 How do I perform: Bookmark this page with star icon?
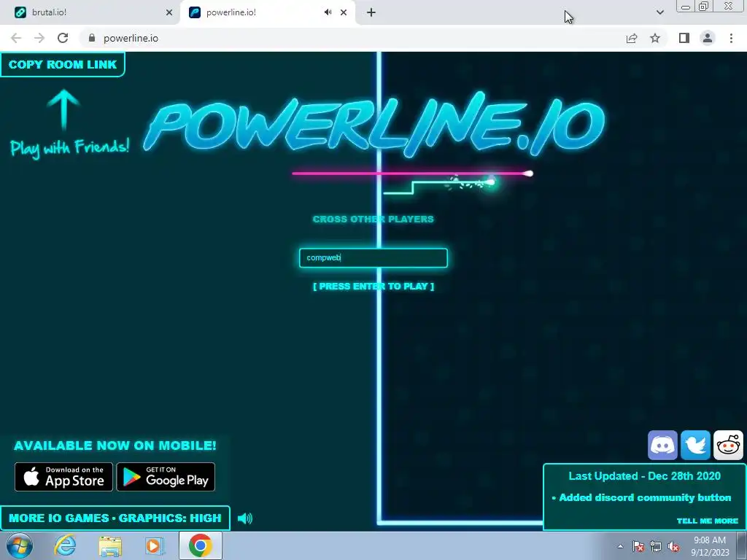(655, 38)
